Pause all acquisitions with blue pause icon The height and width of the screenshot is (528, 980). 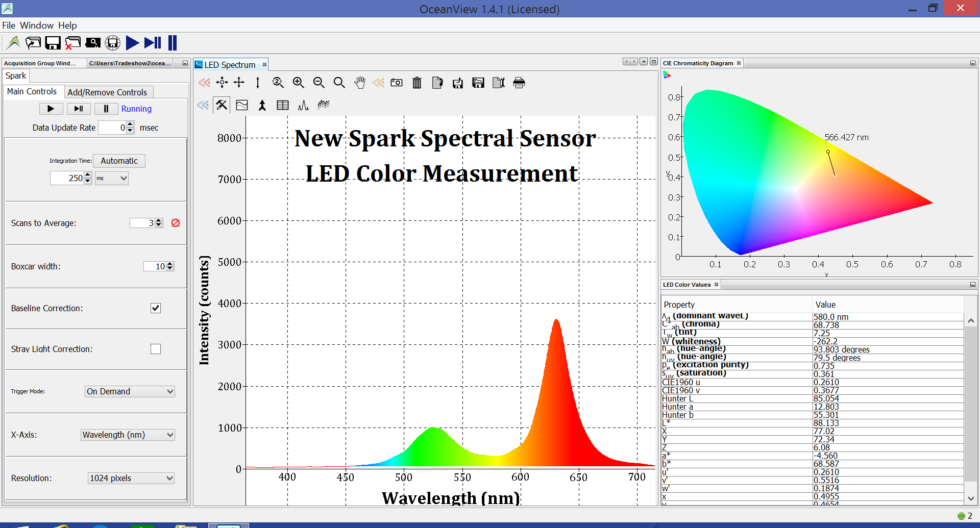tap(173, 43)
